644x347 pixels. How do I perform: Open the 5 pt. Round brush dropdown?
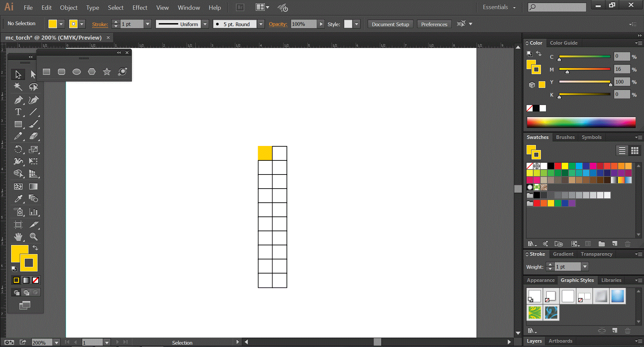[261, 24]
